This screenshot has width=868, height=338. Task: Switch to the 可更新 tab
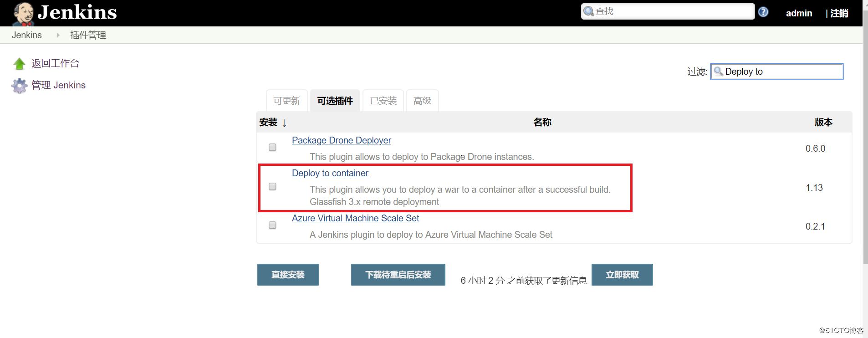(287, 101)
